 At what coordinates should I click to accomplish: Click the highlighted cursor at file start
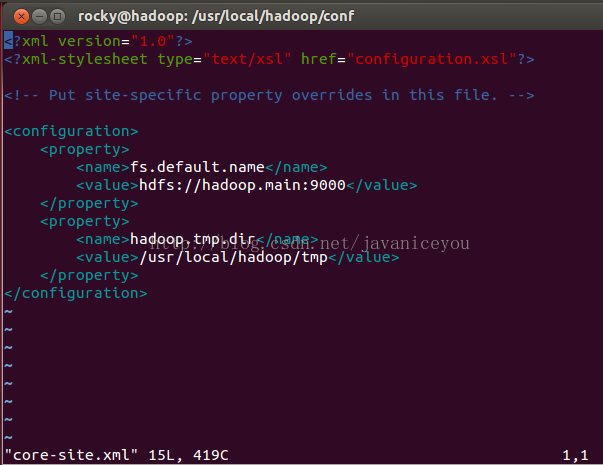[x=8, y=40]
